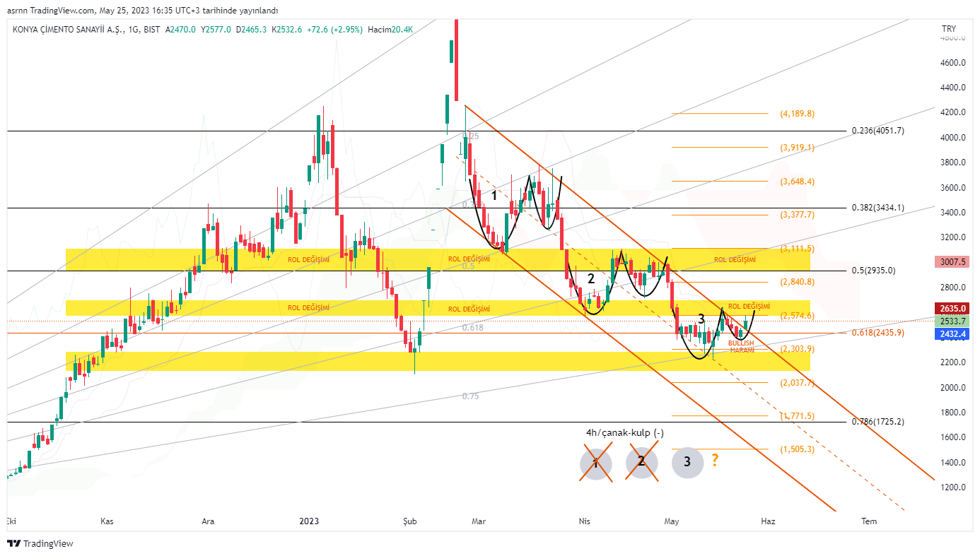The width and height of the screenshot is (980, 556).
Task: Click the TradingView logo at bottom left
Action: (40, 543)
